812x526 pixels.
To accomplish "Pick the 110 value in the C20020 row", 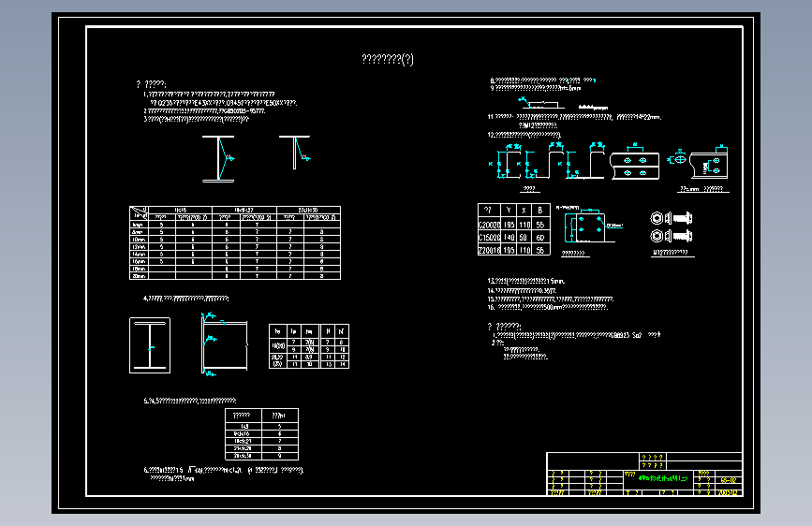I will [524, 226].
